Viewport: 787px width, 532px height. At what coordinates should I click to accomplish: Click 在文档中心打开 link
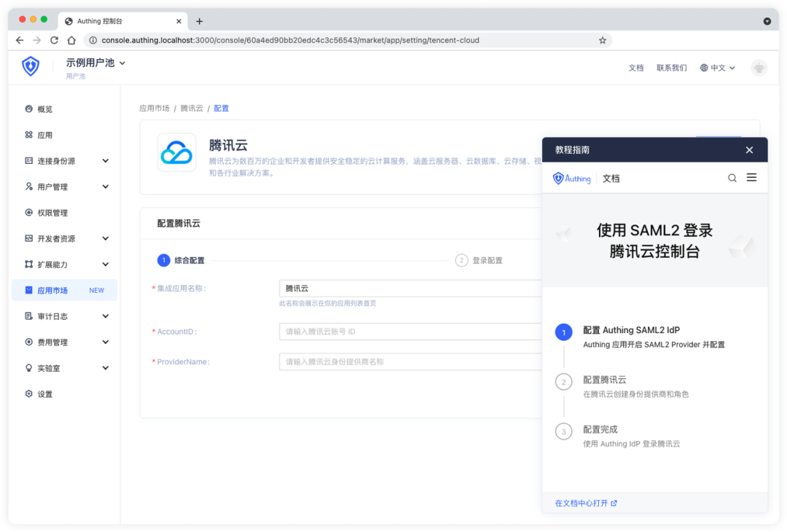click(586, 503)
